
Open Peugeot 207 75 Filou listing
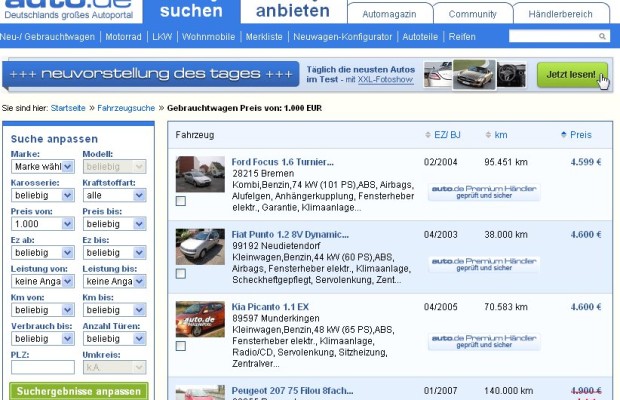tap(292, 391)
